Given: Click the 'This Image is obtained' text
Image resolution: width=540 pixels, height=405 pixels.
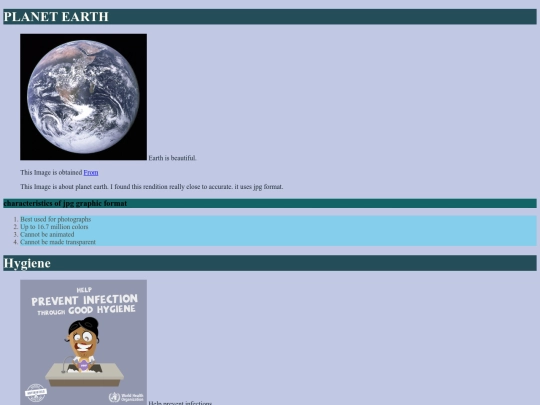Looking at the screenshot, I should 51,173.
